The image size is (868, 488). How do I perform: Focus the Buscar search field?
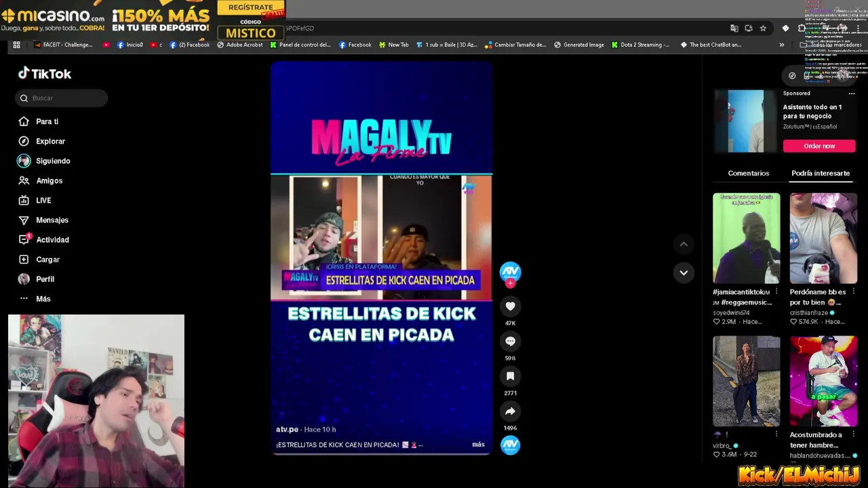point(61,98)
